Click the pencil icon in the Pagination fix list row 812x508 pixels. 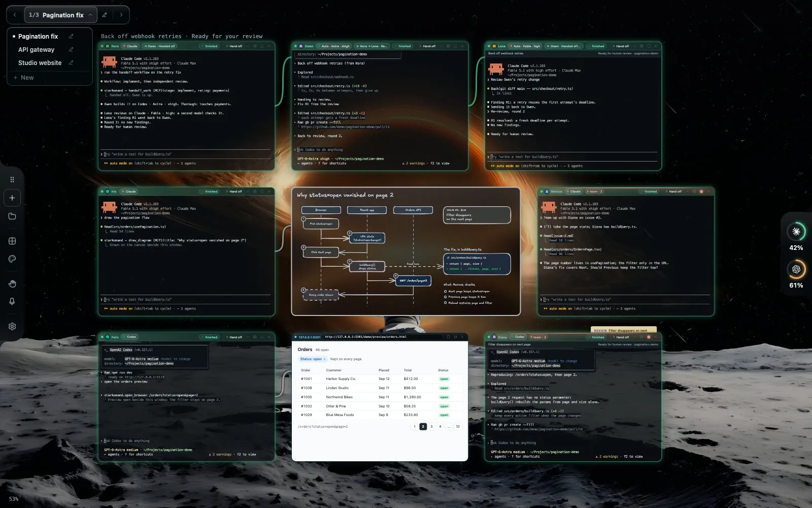pos(71,37)
